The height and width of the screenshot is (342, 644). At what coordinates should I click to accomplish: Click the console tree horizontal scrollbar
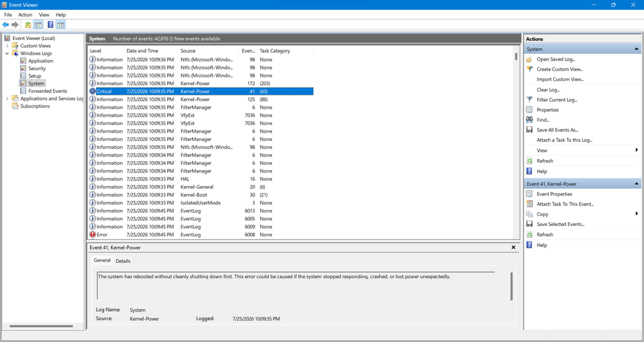pos(41,327)
